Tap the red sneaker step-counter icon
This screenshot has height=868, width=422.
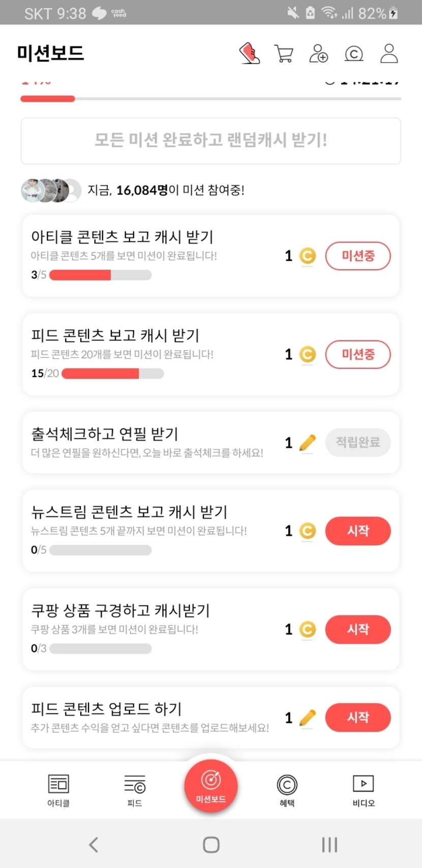(x=249, y=53)
